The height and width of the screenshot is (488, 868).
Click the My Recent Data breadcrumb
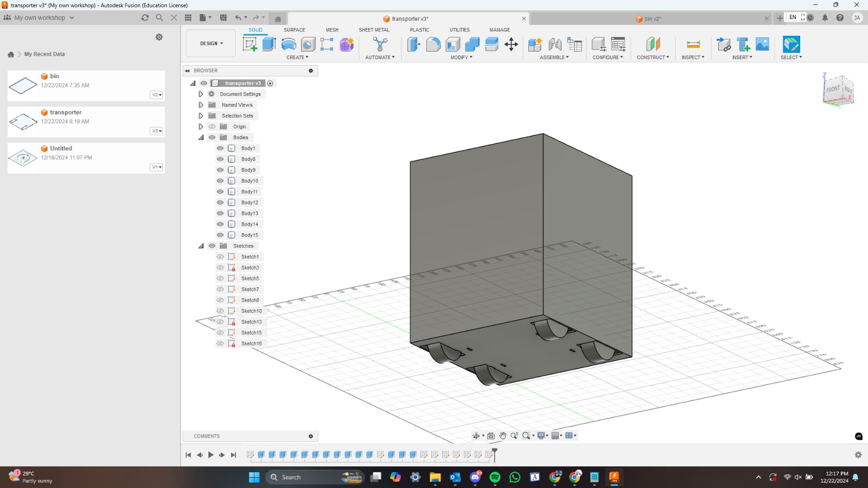pyautogui.click(x=44, y=54)
